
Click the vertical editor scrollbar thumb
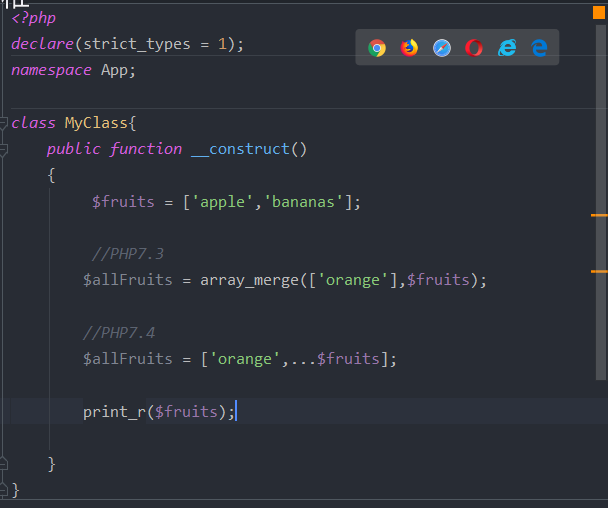tap(601, 202)
